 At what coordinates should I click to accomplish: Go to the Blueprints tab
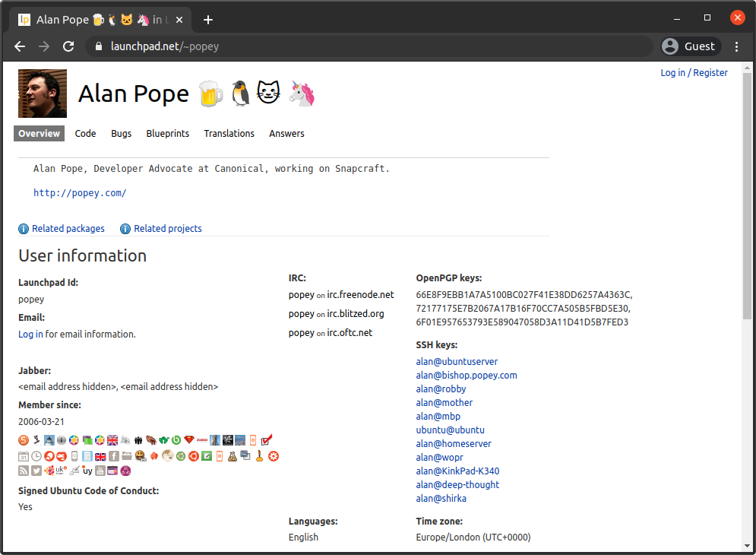click(168, 134)
